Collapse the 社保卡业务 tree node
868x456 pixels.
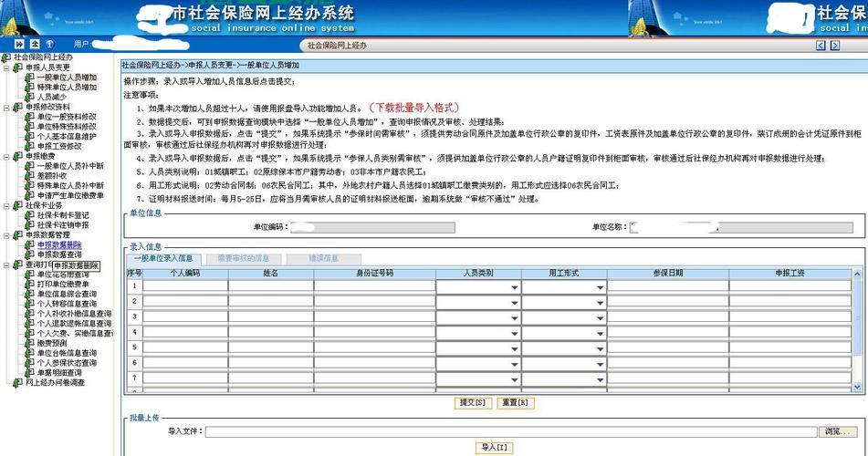tap(6, 205)
